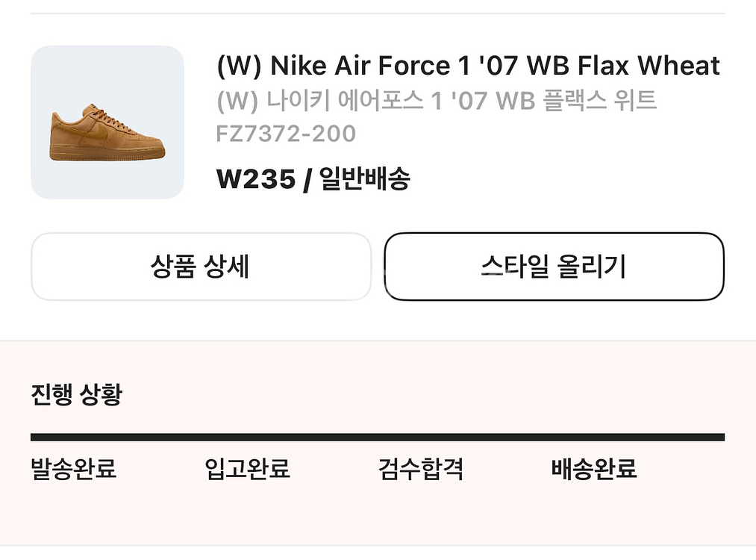Tap the 스타일 올리기 button

point(554,267)
